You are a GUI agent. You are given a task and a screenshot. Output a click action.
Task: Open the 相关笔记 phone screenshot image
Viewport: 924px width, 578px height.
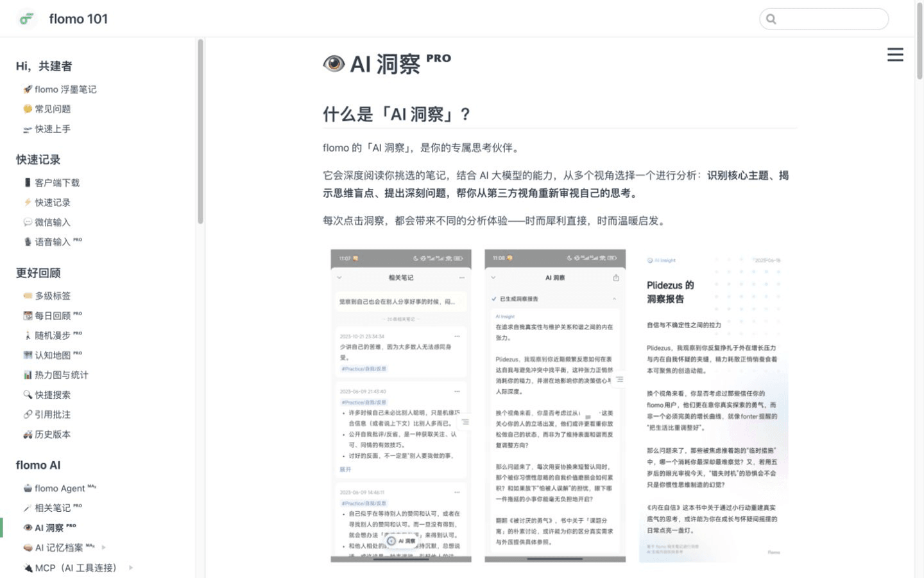[x=401, y=406]
